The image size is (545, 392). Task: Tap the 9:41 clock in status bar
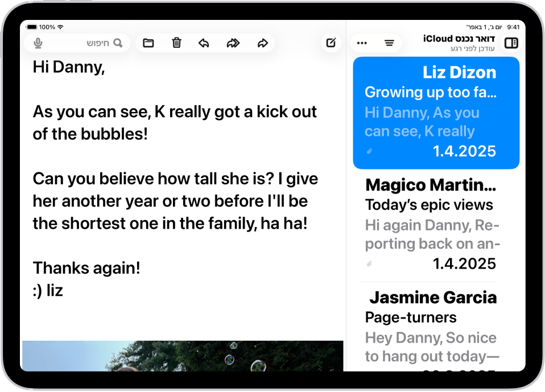[513, 27]
